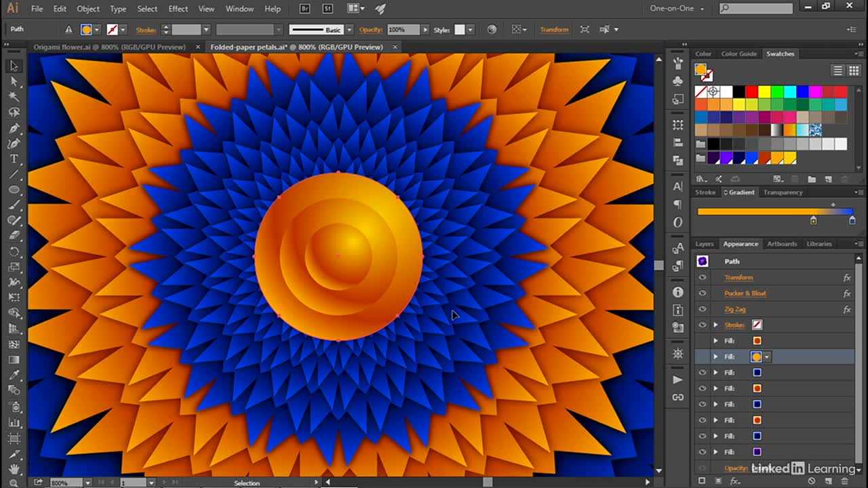The image size is (868, 488).
Task: Select the Eyedropper tool
Action: click(x=14, y=375)
